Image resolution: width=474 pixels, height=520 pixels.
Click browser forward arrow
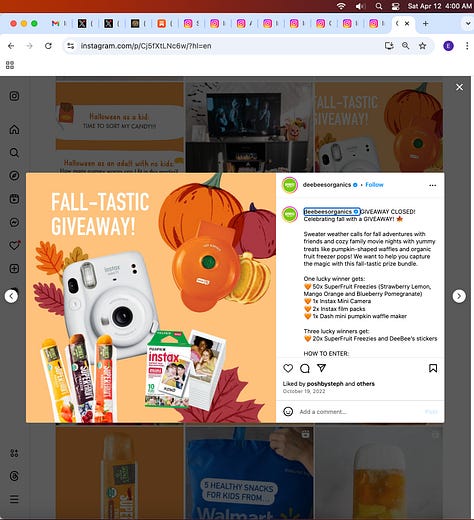coord(29,46)
